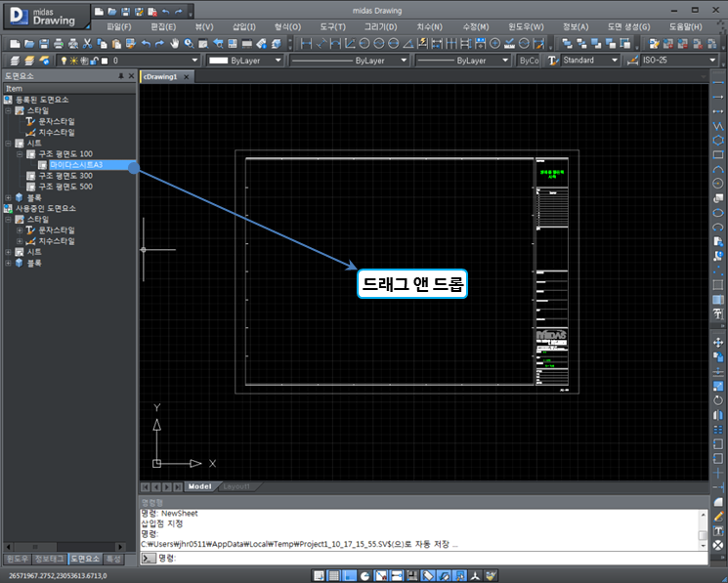Screen dimensions: 728x583
Task: Expand 문자스타일 under 사용중인 도면요소
Action: click(20, 230)
